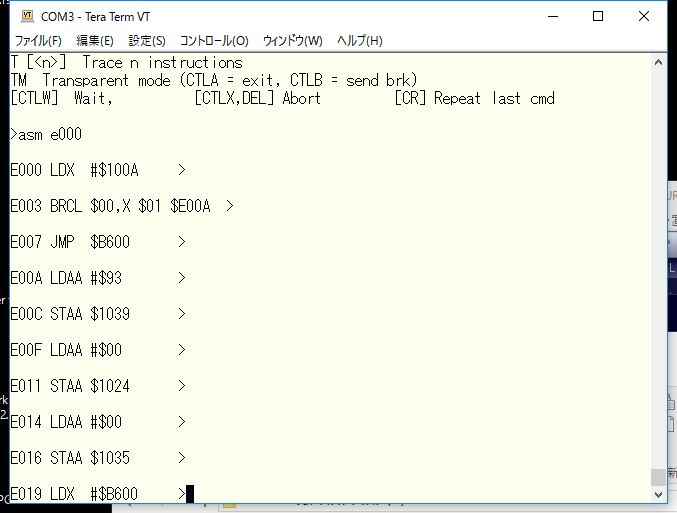Click the Tera Term VT title bar icon
The width and height of the screenshot is (677, 513).
tap(27, 16)
